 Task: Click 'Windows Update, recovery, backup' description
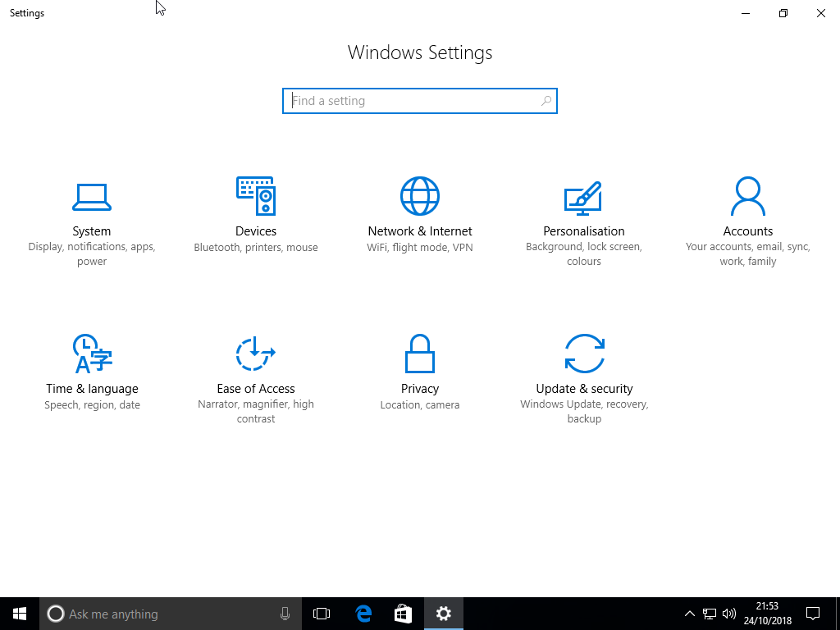click(584, 412)
